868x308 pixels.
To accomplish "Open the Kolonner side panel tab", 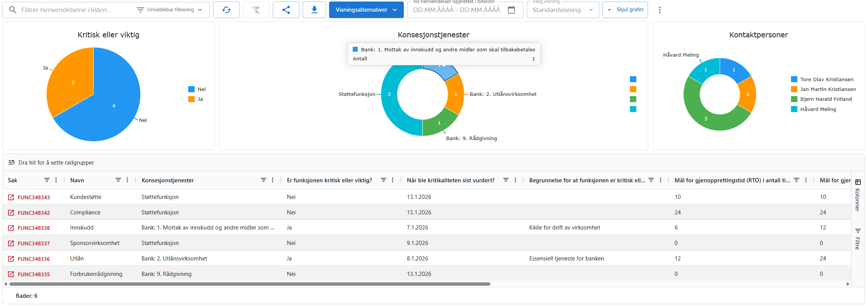I will [x=858, y=196].
